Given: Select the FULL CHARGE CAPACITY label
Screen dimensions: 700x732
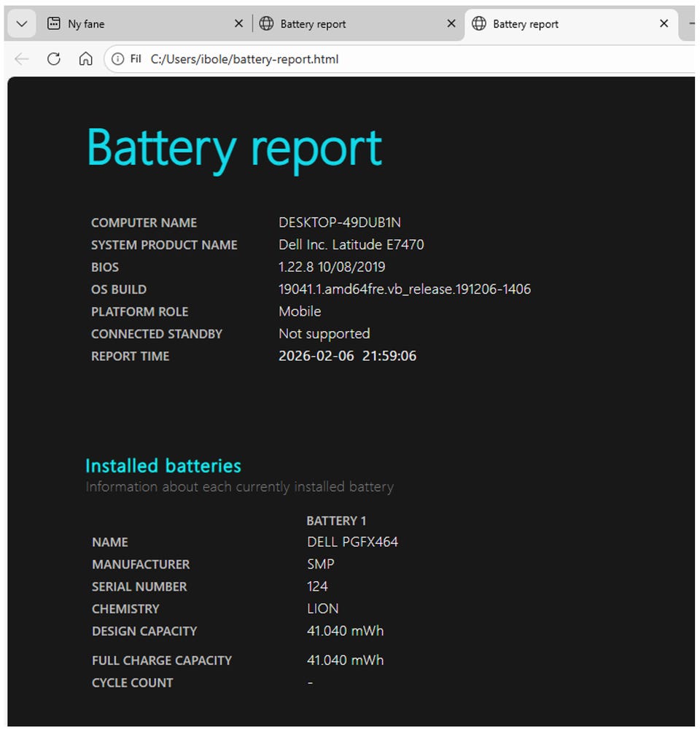Looking at the screenshot, I should point(162,661).
